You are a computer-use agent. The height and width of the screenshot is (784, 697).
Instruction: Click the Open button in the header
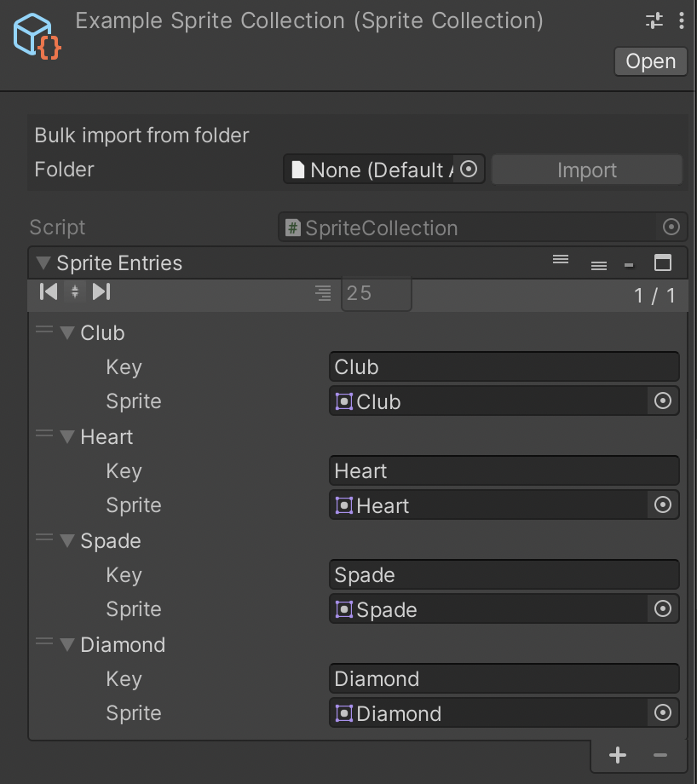[650, 61]
